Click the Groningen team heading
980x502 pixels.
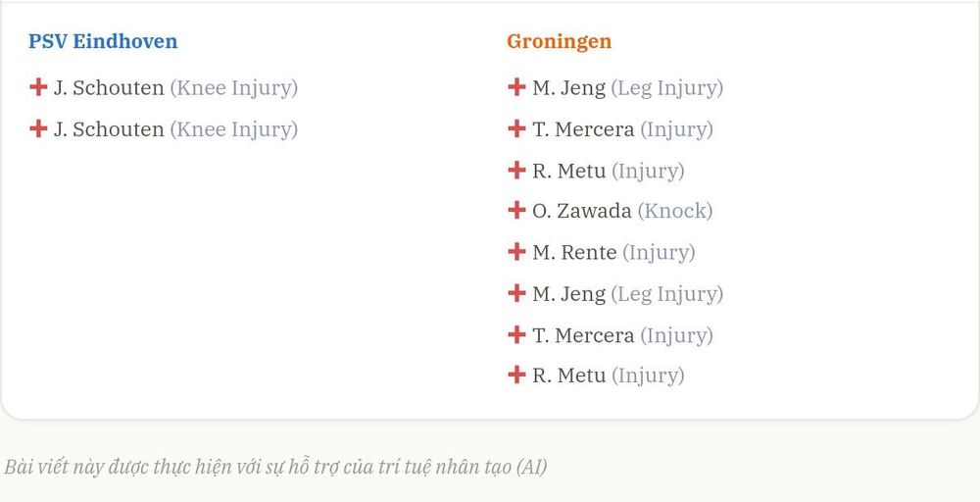[x=560, y=42]
